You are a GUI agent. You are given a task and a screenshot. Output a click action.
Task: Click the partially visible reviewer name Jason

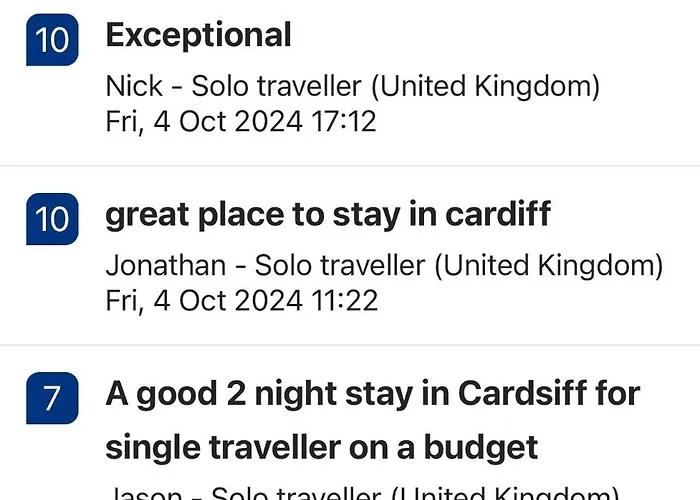click(144, 493)
